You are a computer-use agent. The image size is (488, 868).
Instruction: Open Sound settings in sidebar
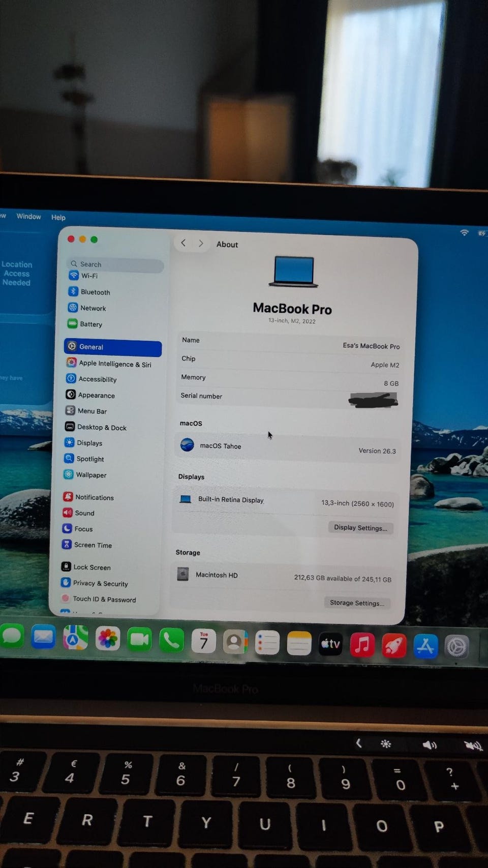click(x=78, y=513)
